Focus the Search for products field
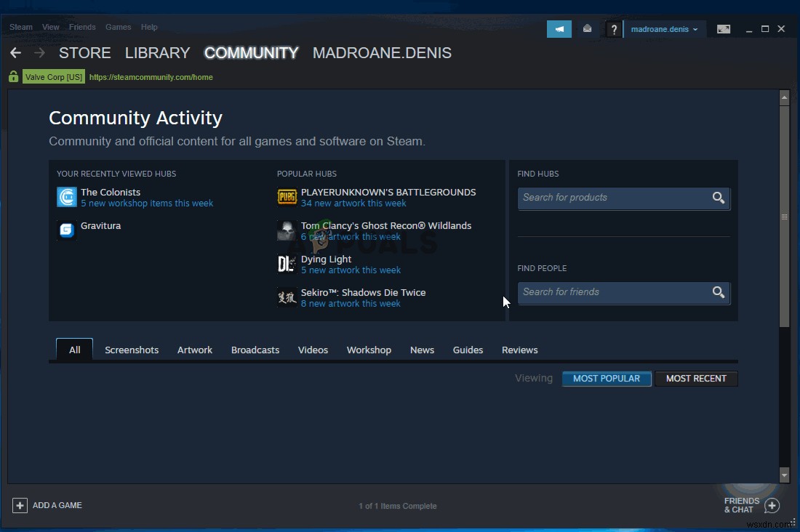The width and height of the screenshot is (800, 532). click(623, 198)
